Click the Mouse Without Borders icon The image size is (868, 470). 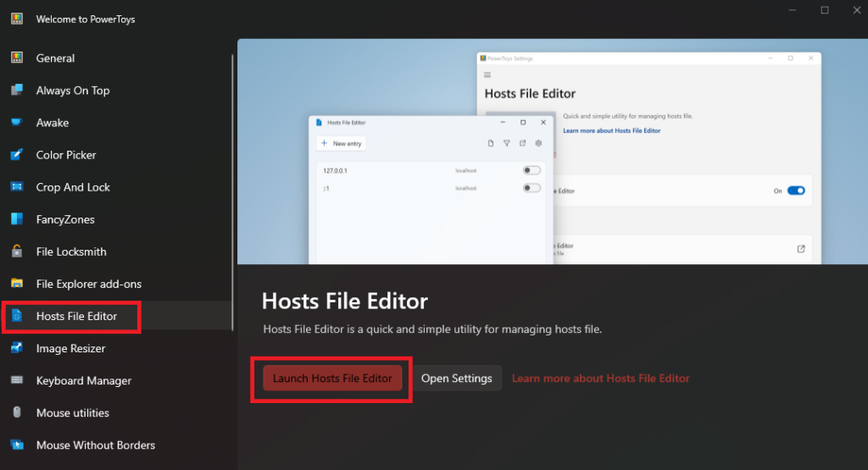click(x=17, y=445)
